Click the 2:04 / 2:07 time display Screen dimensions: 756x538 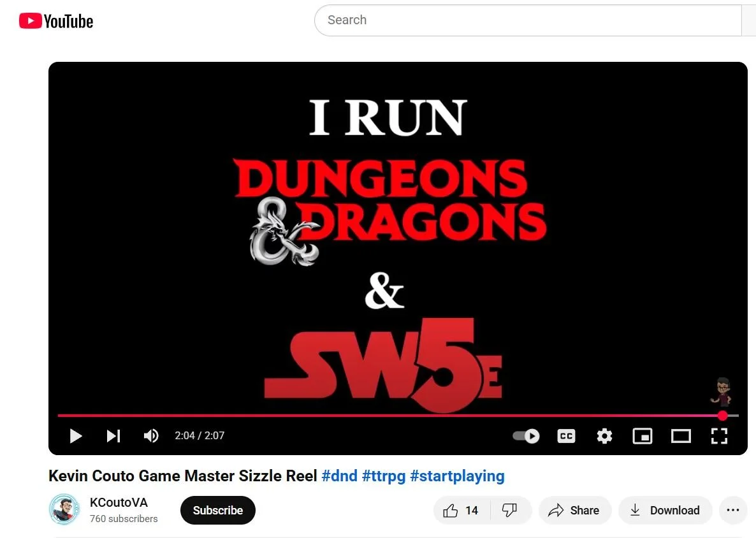[x=200, y=436]
